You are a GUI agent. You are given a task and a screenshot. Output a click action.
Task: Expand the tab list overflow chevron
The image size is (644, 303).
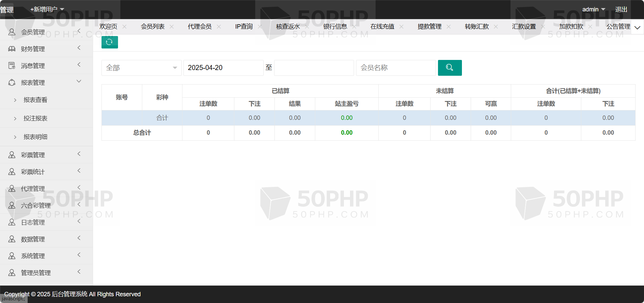(x=637, y=27)
